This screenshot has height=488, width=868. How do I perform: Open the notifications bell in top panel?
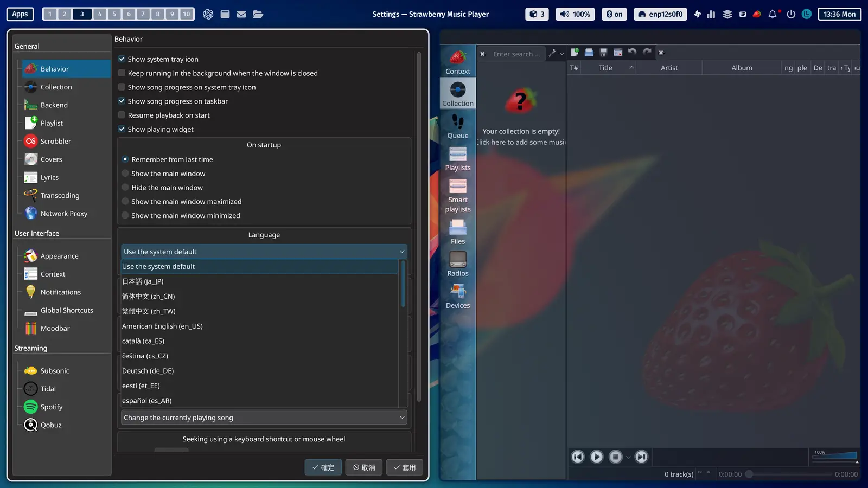click(x=773, y=14)
